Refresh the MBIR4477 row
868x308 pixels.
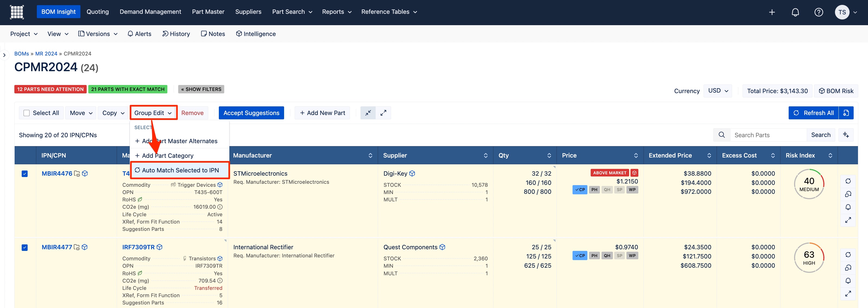848,255
